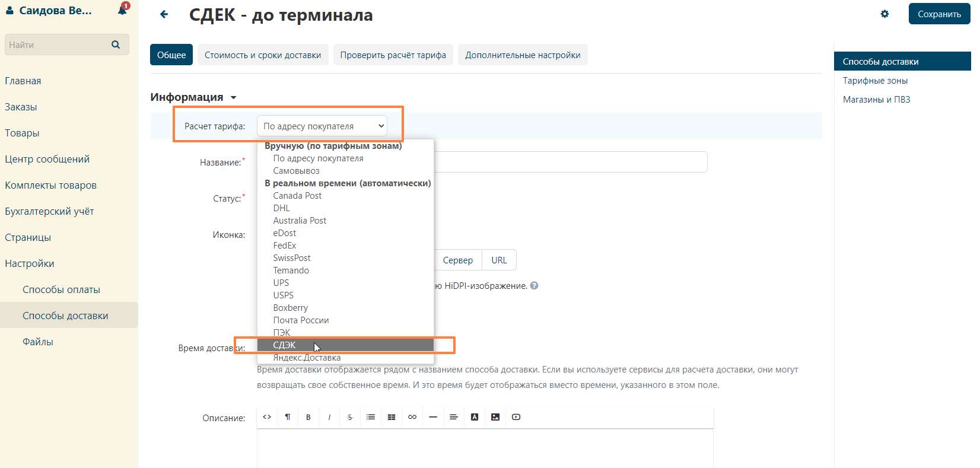Screen dimensions: 980x468
Task: Insert a bulleted list in editor
Action: pyautogui.click(x=371, y=417)
